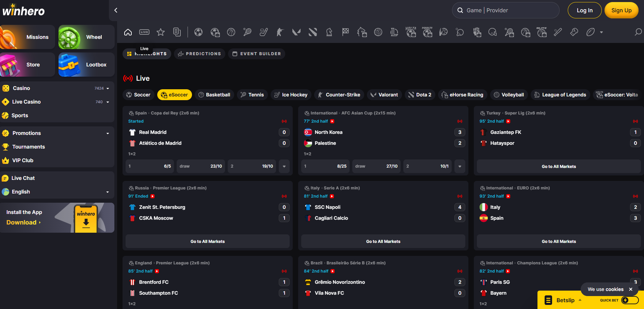Expand more markets for North Korea match
This screenshot has width=644, height=309.
coord(460,166)
